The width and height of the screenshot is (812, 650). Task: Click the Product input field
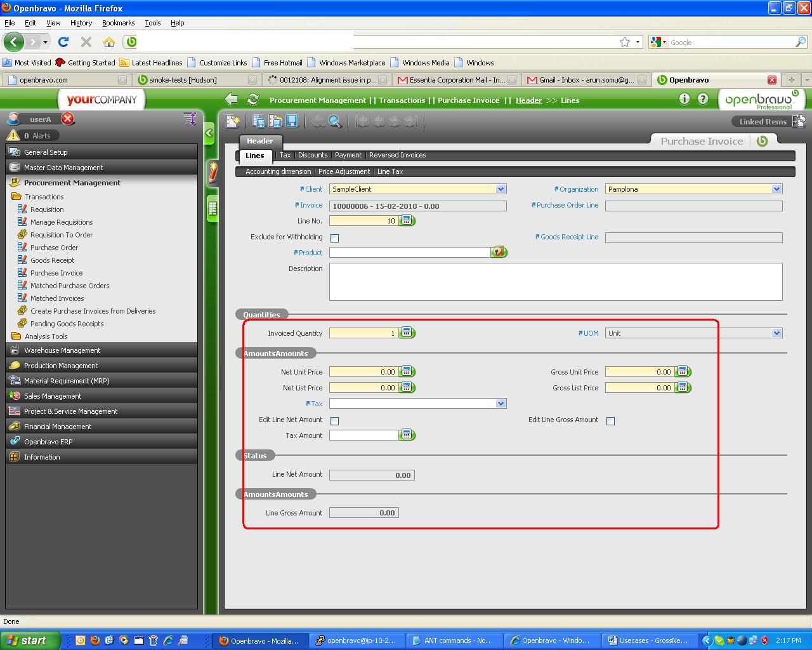click(x=410, y=252)
